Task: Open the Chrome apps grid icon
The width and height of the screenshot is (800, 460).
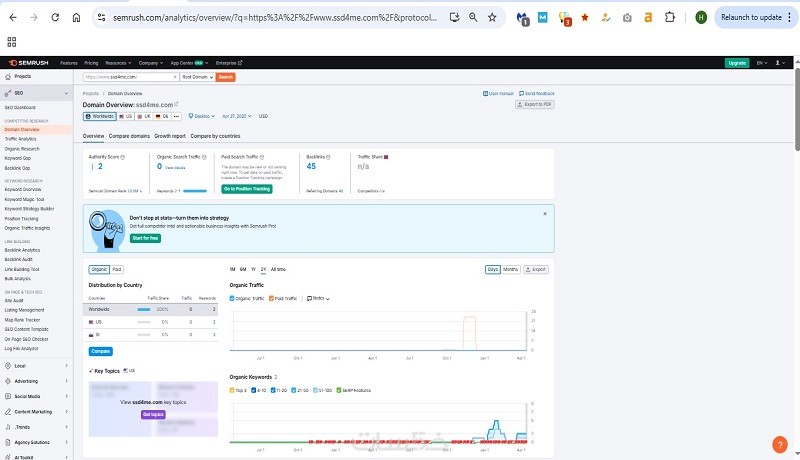Action: tap(12, 42)
